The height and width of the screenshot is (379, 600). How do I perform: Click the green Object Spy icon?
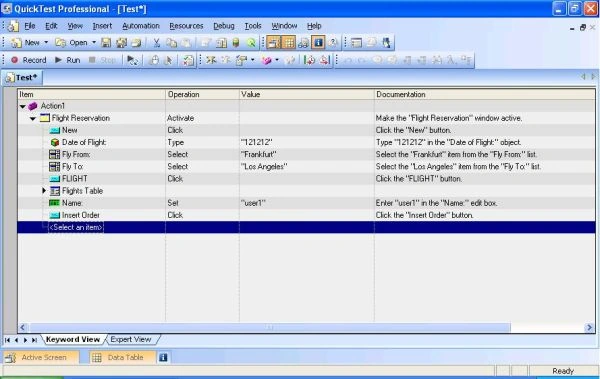(x=251, y=42)
